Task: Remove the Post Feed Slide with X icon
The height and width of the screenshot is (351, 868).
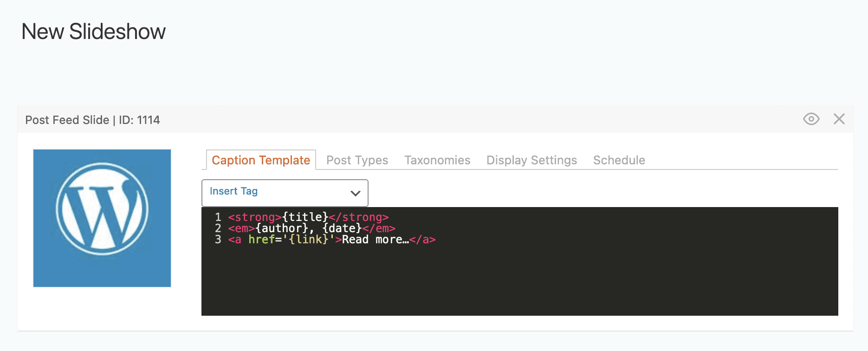Action: 839,119
